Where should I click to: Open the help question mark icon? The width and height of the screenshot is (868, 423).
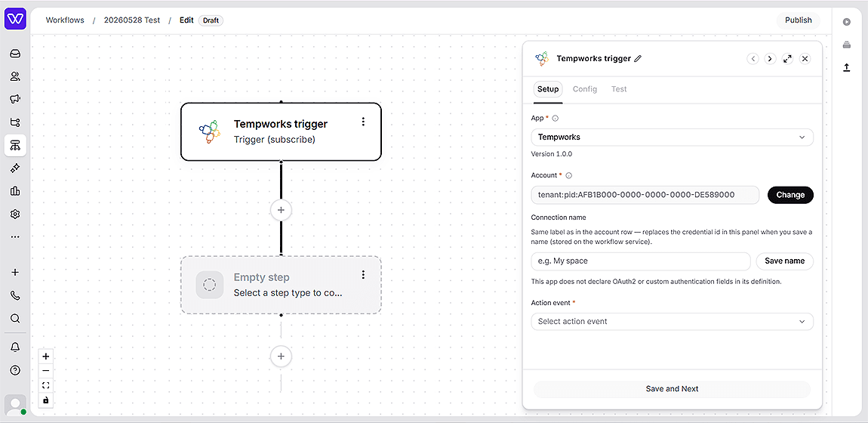[x=15, y=370]
